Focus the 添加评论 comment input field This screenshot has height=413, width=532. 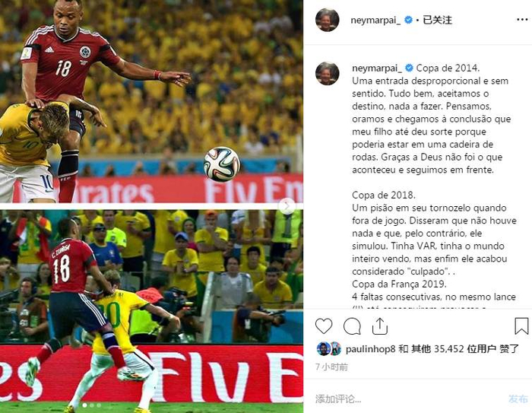[x=407, y=399]
